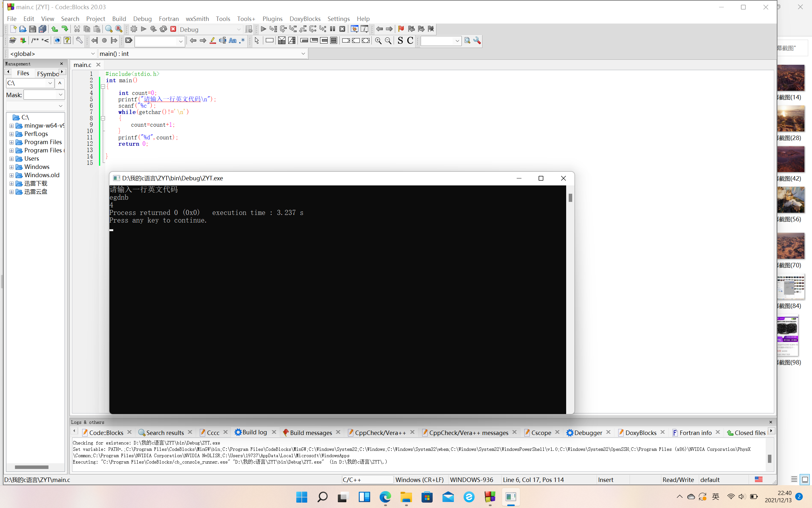Toggle match case Aa option
This screenshot has width=812, height=508.
tap(232, 41)
